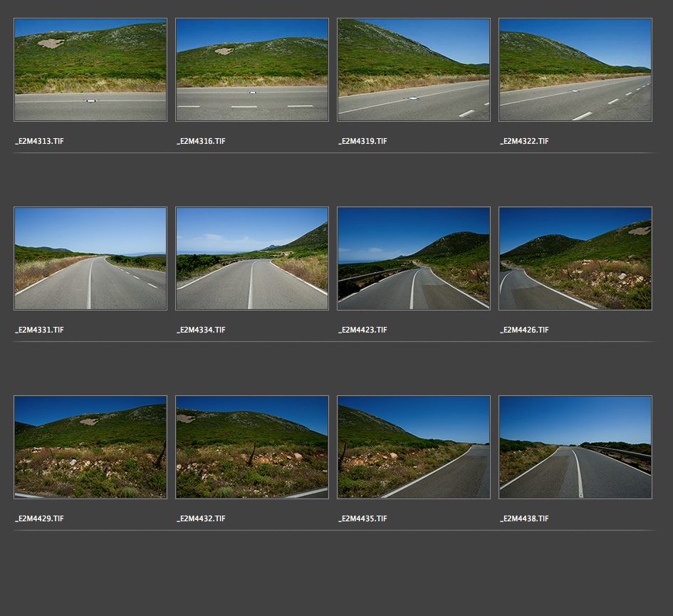Select the _E2M4313.TIF thumbnail image
This screenshot has width=673, height=616.
pyautogui.click(x=90, y=70)
